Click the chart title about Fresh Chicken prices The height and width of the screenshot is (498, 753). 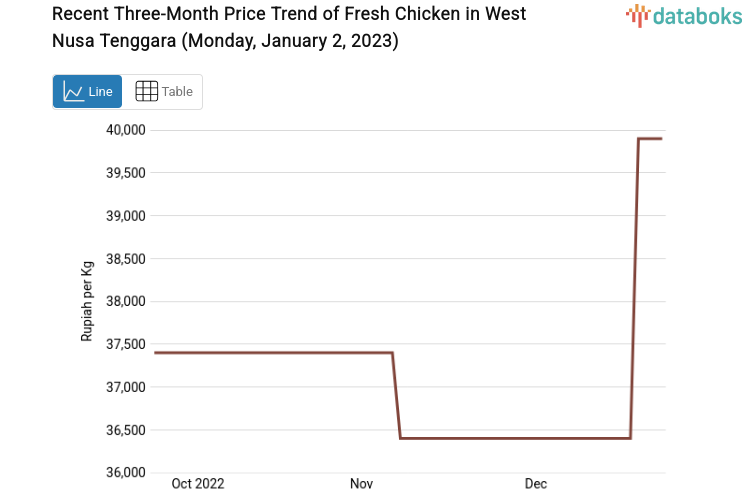(x=289, y=28)
